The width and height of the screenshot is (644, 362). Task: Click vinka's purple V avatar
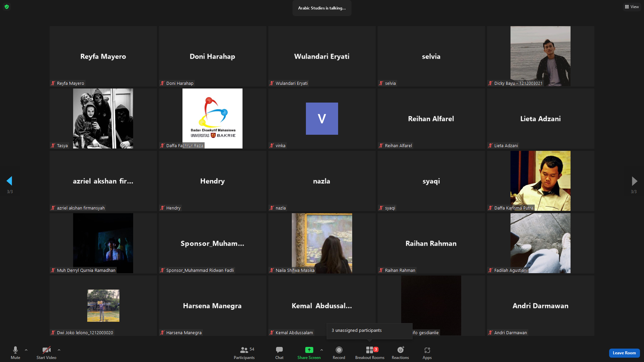click(322, 119)
